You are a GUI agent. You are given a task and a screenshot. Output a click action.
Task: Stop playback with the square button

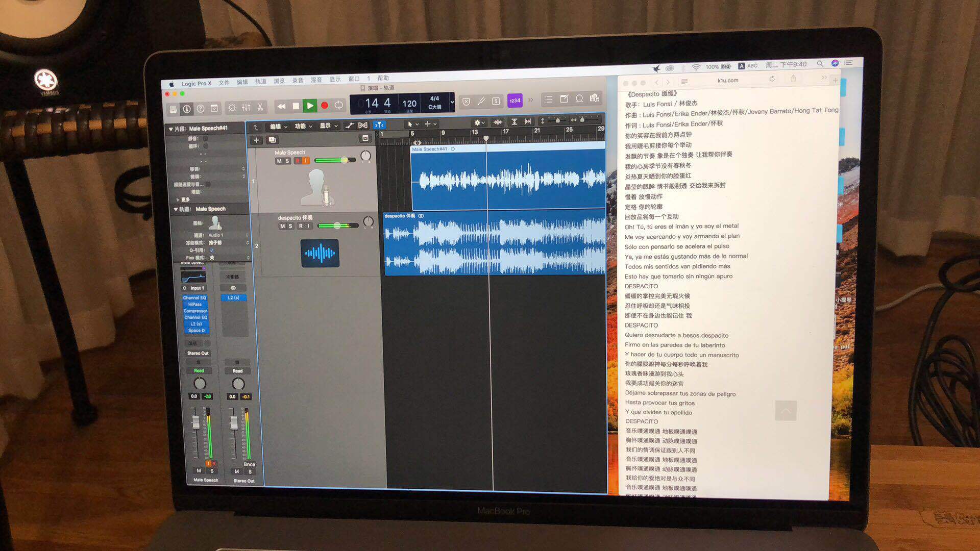[296, 106]
